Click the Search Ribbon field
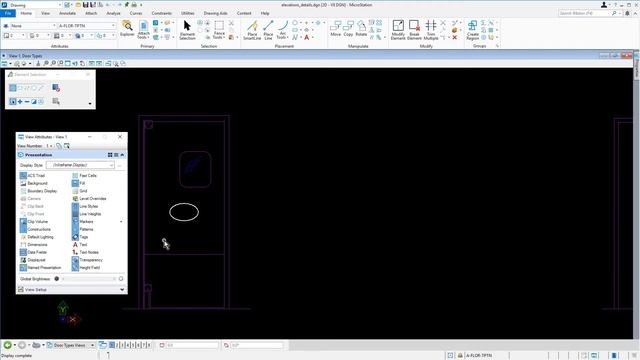 [x=585, y=13]
